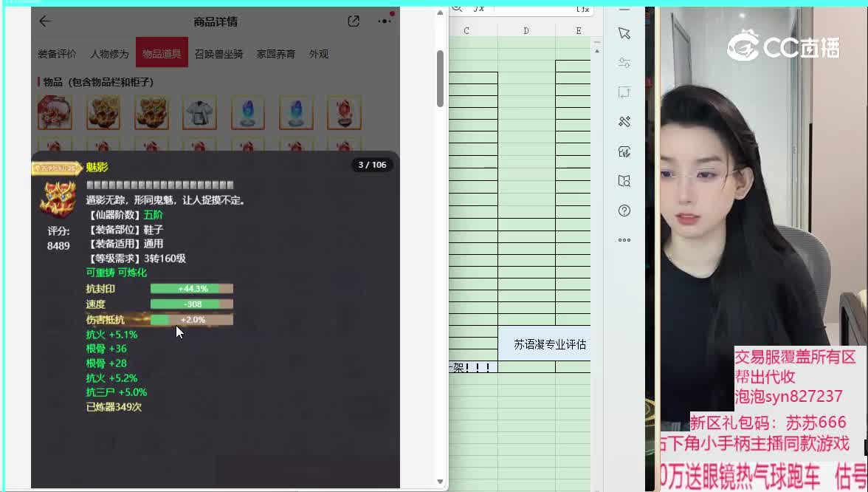Click the product page vertical scrollbar thumb
Viewport: 868px width, 492px height.
tap(440, 78)
